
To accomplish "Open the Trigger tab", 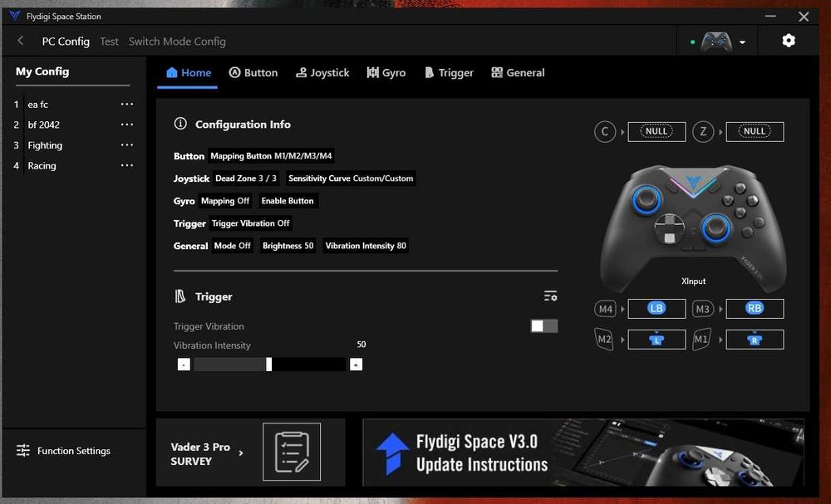I will point(449,72).
